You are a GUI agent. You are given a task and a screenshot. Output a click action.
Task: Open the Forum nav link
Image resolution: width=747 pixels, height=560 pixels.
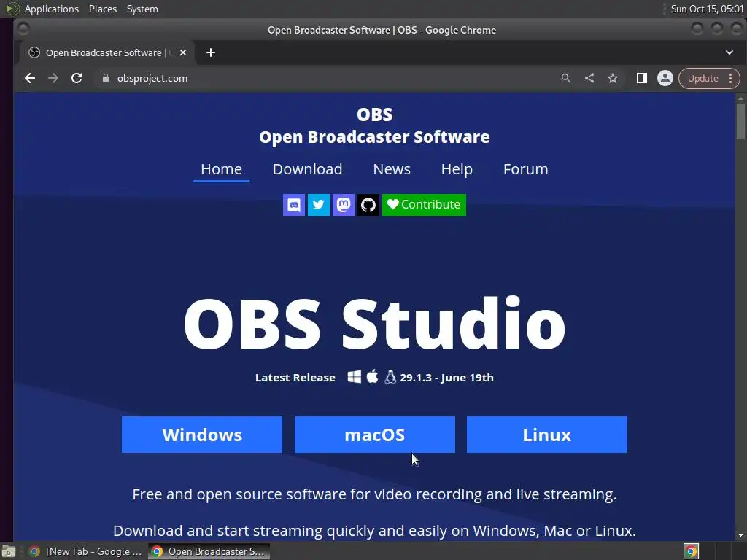click(x=525, y=169)
